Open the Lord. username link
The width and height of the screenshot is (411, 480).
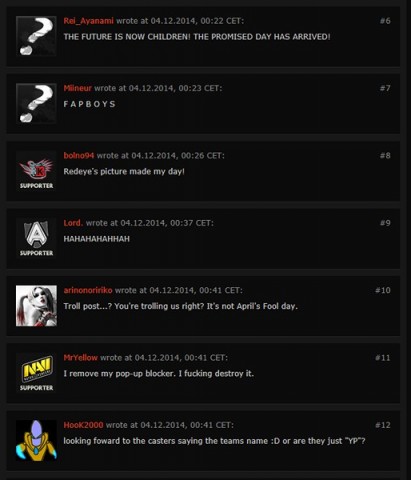(73, 223)
